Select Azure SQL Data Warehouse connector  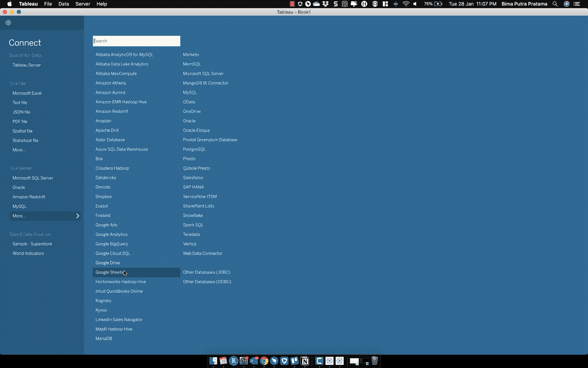pos(121,149)
